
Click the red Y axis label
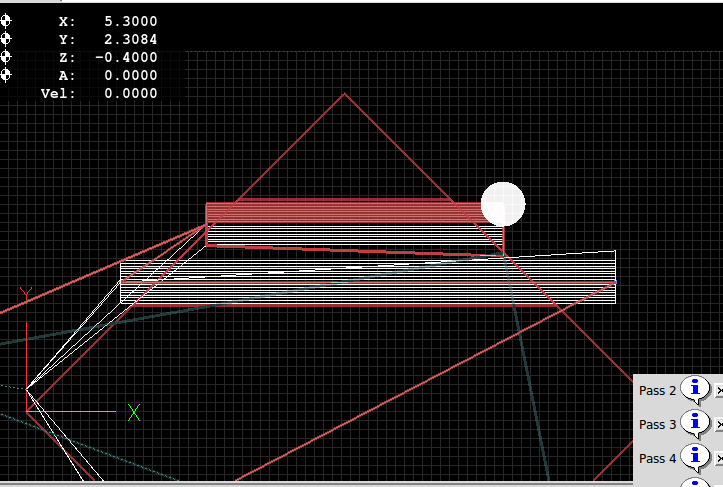pos(26,293)
